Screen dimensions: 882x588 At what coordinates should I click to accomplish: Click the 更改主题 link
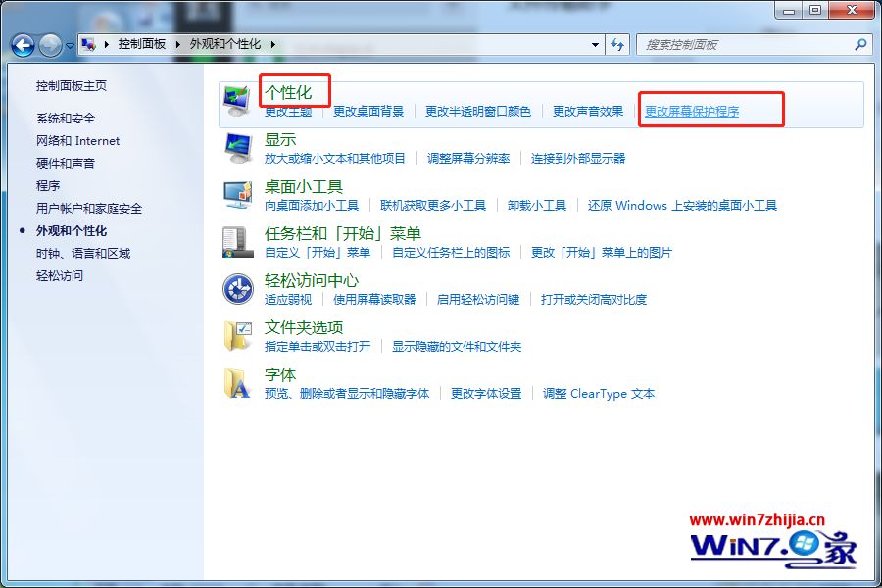coord(288,112)
